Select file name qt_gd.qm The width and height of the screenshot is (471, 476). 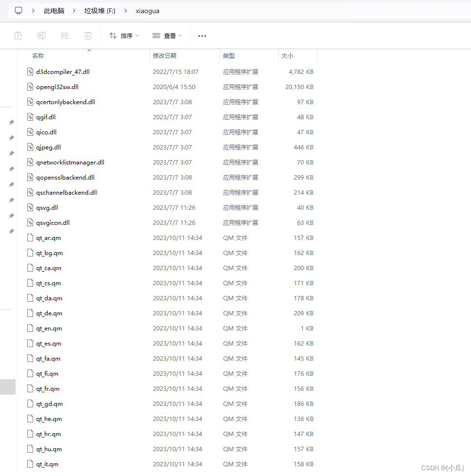click(x=49, y=404)
